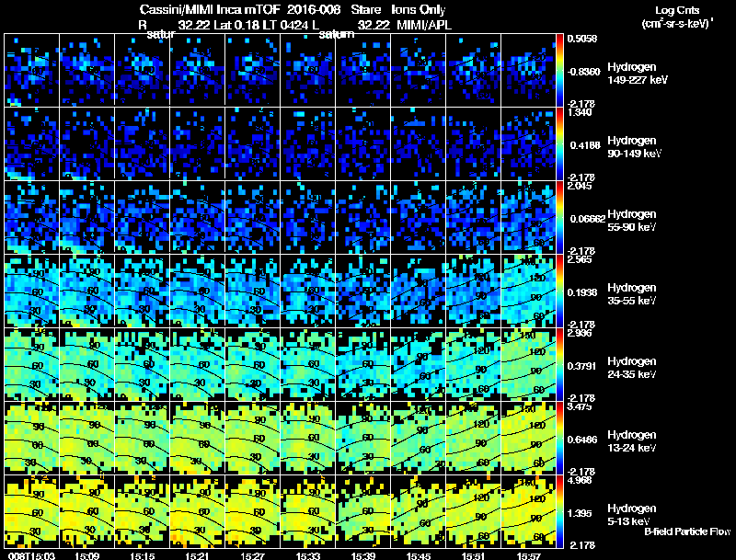Click the 'Hydrogen 55-90 keV' label
Image resolution: width=736 pixels, height=560 pixels.
[x=632, y=221]
